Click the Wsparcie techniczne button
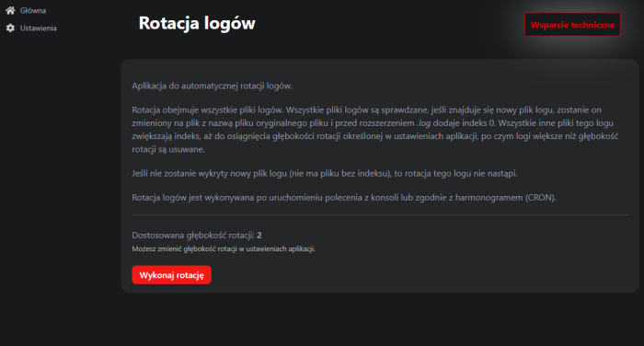644x346 pixels. click(572, 25)
